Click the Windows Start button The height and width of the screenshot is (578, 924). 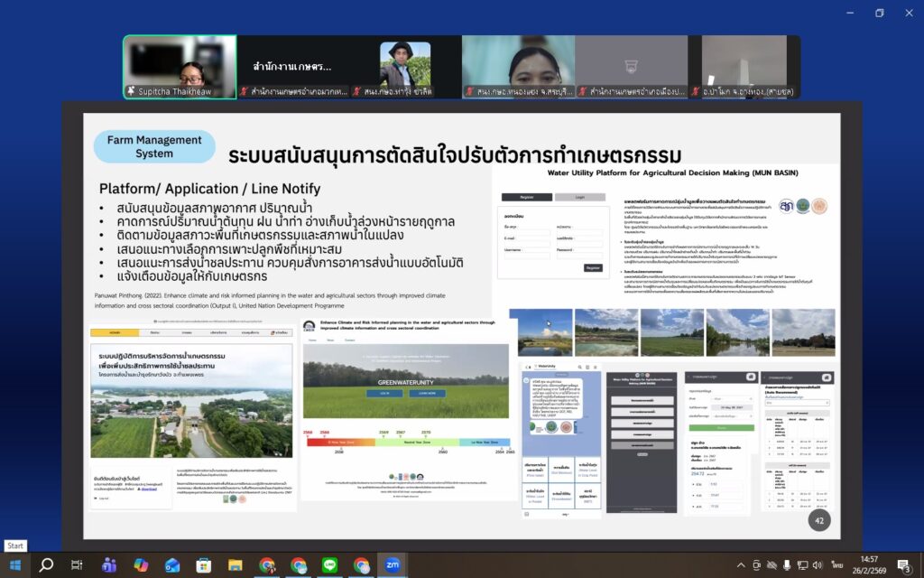[x=14, y=565]
